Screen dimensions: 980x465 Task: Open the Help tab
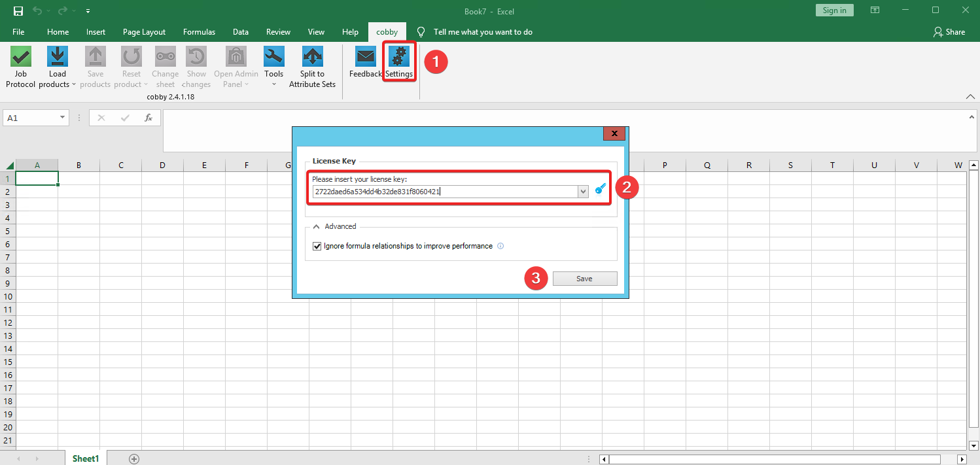pos(351,32)
